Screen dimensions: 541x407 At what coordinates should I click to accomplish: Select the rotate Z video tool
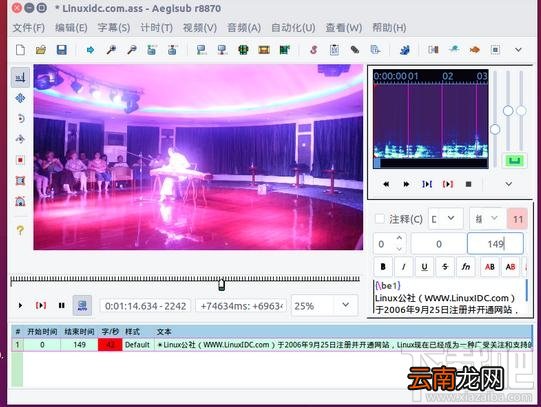click(20, 119)
